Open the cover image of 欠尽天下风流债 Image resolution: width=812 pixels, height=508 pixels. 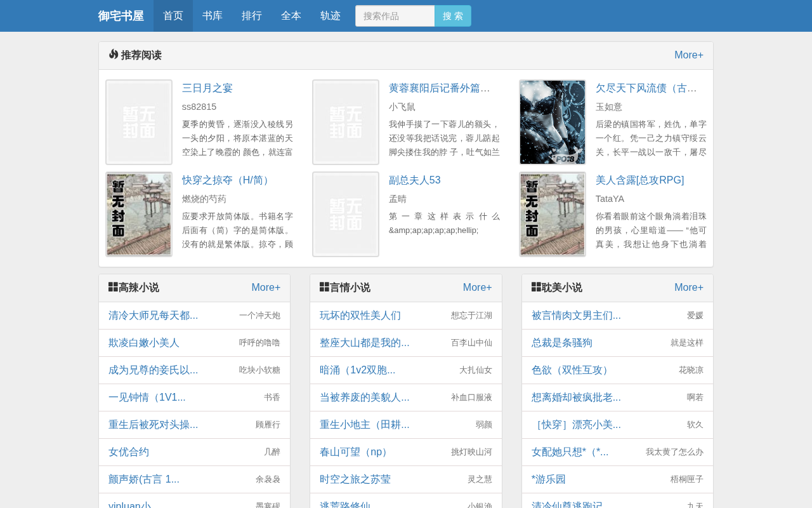point(553,122)
